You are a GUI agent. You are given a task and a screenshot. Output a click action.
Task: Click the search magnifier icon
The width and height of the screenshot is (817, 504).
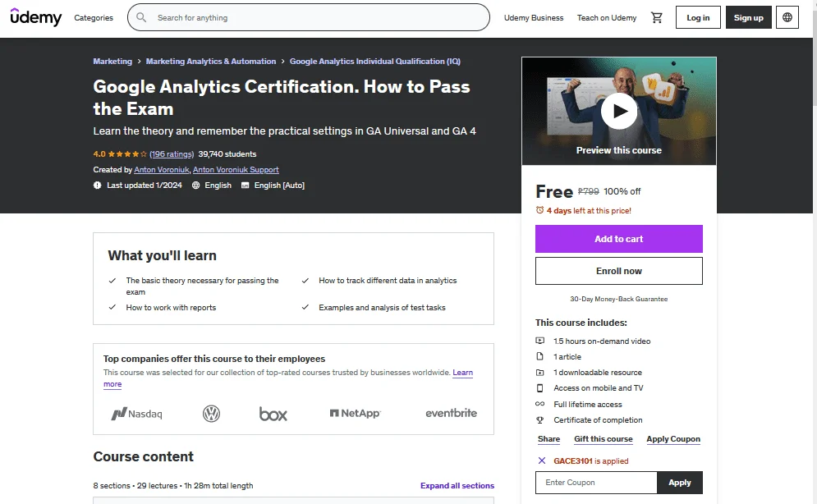(x=141, y=17)
